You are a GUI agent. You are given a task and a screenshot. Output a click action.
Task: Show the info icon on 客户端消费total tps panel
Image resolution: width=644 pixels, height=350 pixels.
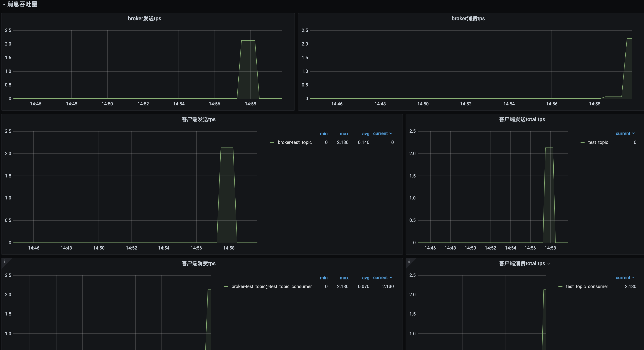coord(409,261)
